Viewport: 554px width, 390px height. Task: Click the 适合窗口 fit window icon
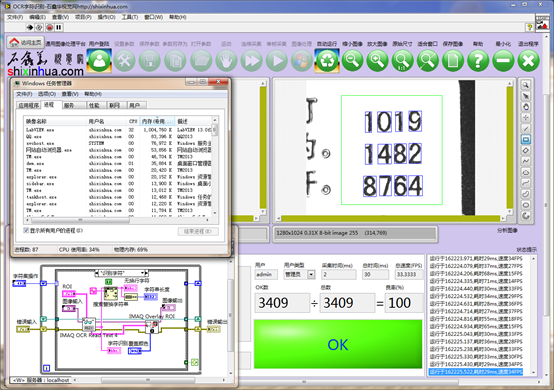[x=428, y=61]
